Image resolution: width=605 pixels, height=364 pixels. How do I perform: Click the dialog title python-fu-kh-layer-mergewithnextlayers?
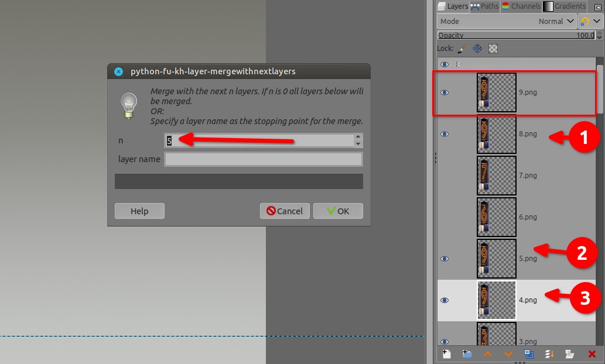coord(213,71)
